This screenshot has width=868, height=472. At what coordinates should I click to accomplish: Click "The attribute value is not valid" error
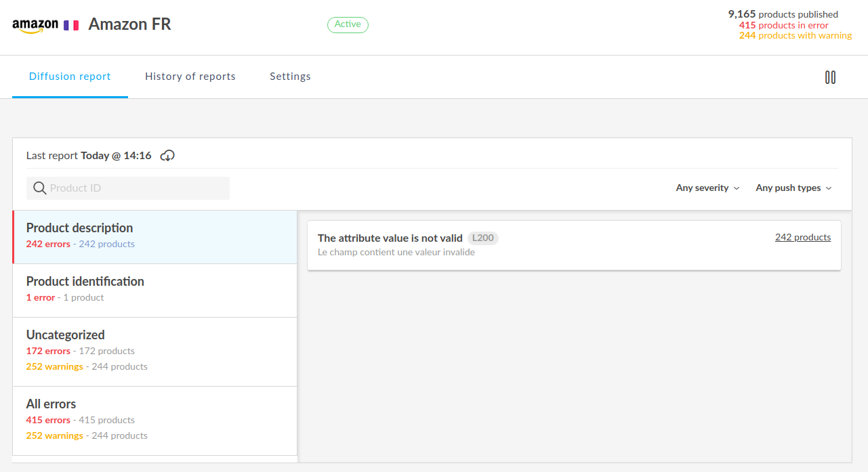coord(390,238)
